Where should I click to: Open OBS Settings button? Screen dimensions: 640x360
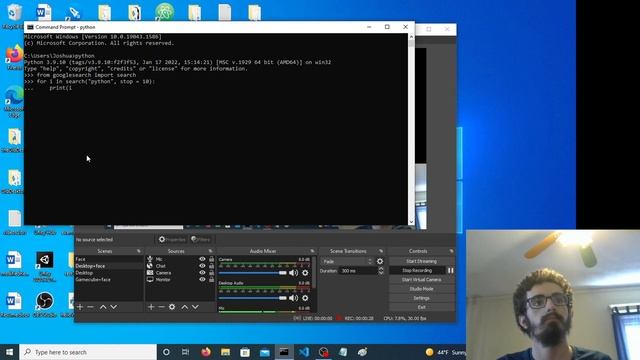(421, 298)
